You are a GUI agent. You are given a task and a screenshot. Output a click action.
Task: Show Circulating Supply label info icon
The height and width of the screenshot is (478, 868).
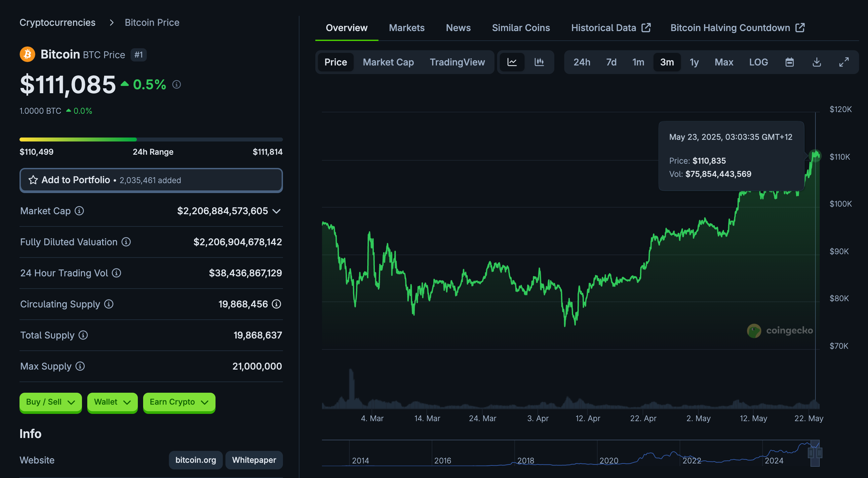click(108, 304)
